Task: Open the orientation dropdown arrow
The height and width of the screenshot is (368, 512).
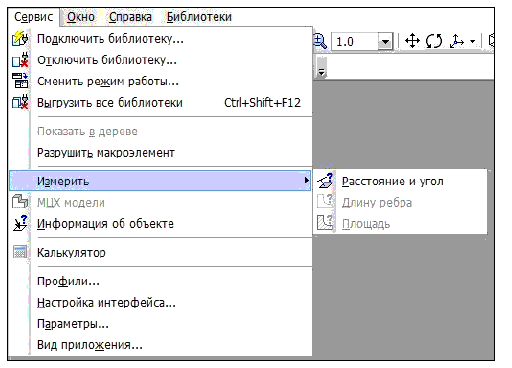Action: point(473,42)
